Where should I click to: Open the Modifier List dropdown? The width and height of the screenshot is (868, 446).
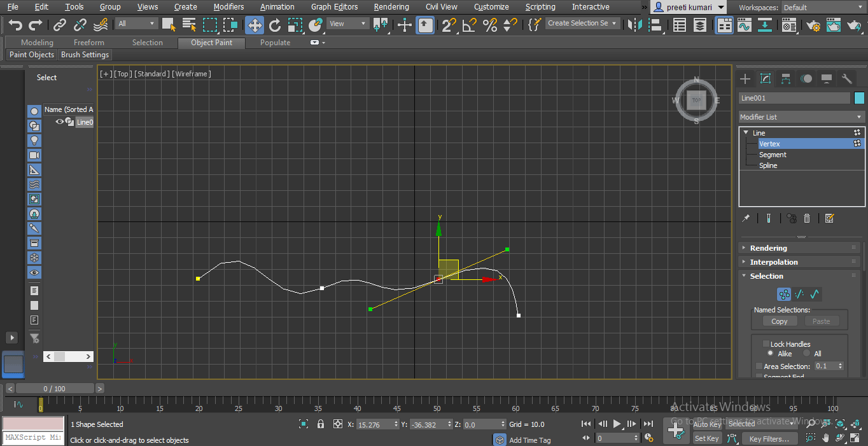point(801,117)
